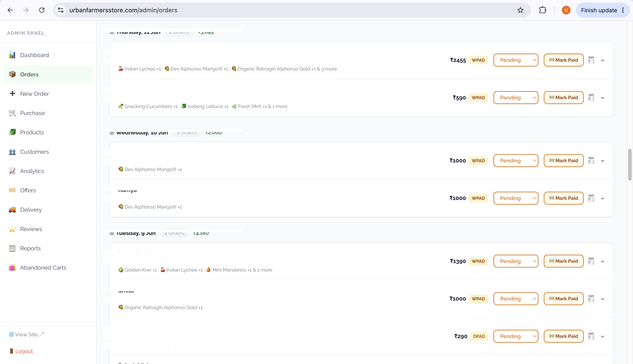
Task: Expand Organic Ratnagiri ₹1000 order arrow
Action: (x=602, y=299)
